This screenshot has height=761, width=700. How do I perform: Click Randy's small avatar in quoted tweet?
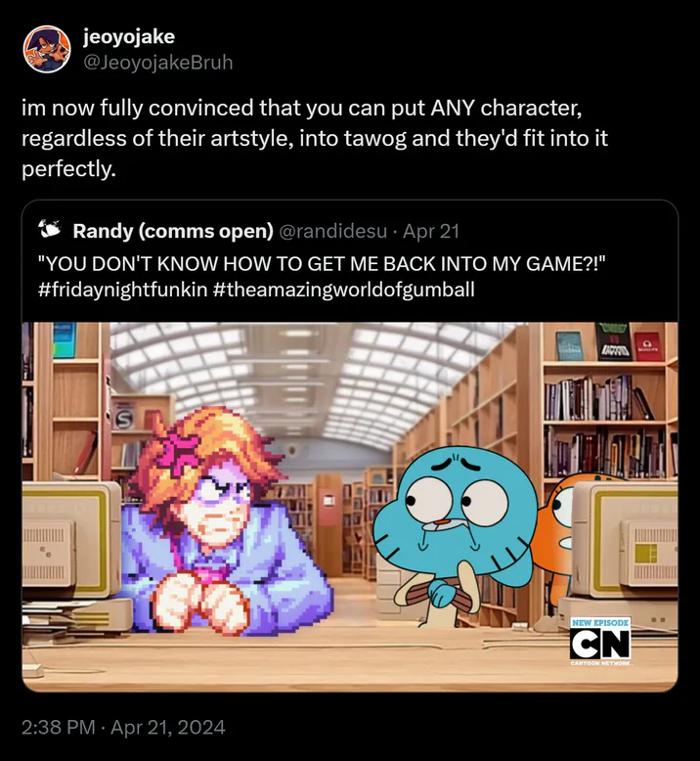click(50, 229)
